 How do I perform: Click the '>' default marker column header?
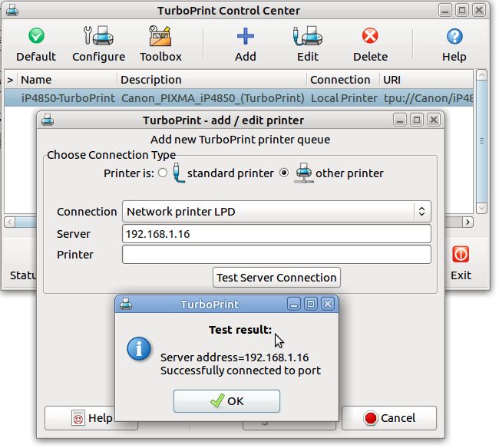coord(11,80)
